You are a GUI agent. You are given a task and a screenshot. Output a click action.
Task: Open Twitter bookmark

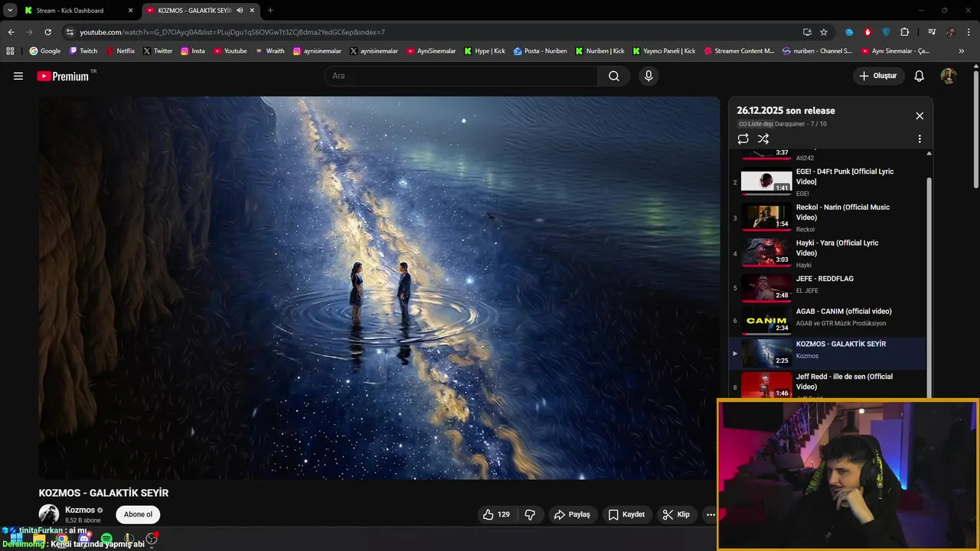(158, 51)
